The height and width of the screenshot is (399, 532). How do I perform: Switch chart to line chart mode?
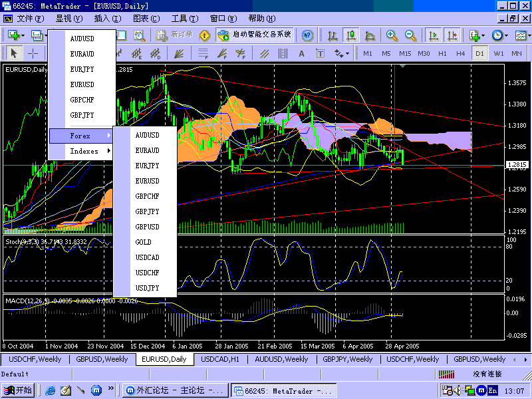369,35
